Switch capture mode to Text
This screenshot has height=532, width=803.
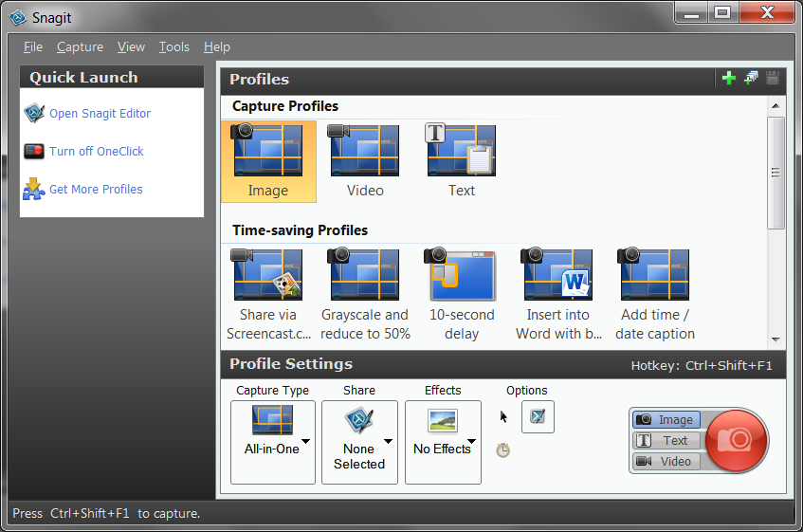666,440
